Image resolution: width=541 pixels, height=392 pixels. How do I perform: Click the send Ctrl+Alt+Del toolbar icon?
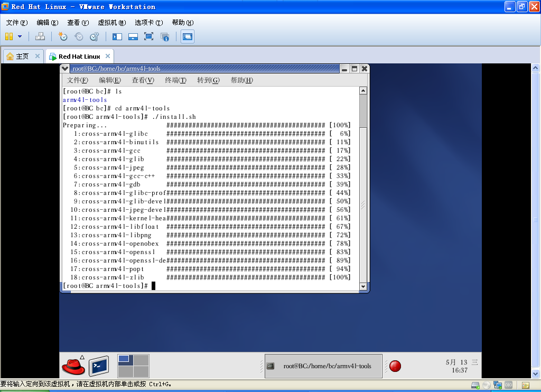click(40, 36)
